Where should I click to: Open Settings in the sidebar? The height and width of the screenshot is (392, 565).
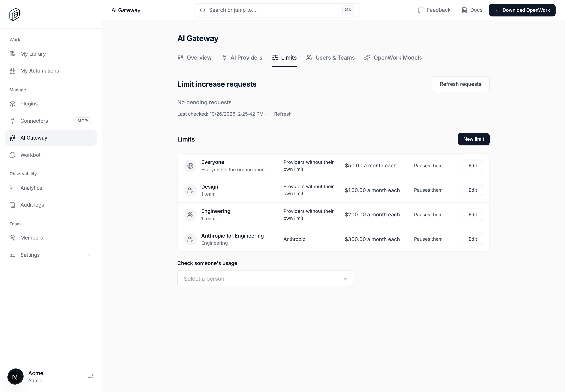tap(51, 255)
